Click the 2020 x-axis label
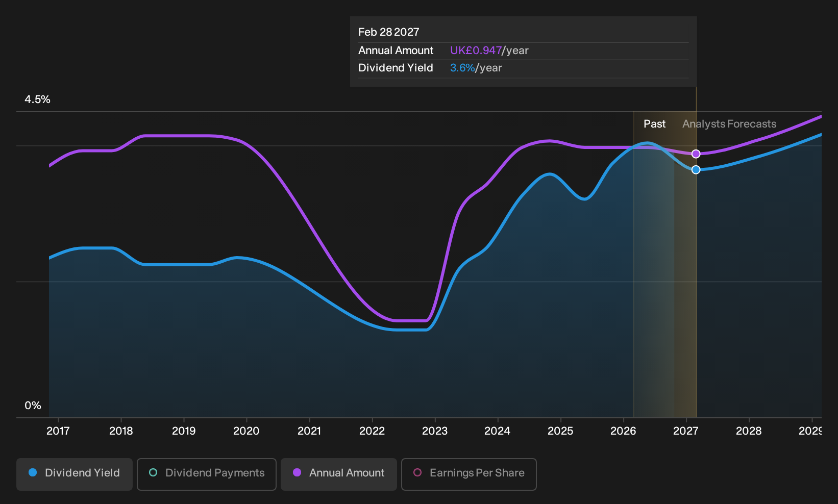 point(247,431)
